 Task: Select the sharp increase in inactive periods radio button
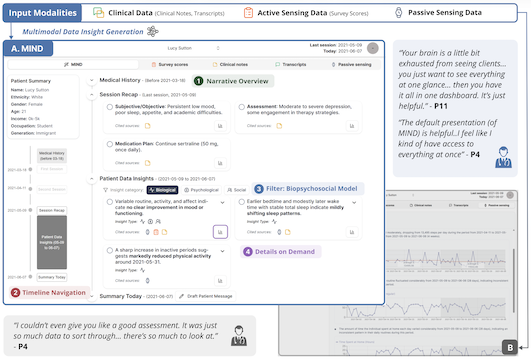[x=110, y=251]
